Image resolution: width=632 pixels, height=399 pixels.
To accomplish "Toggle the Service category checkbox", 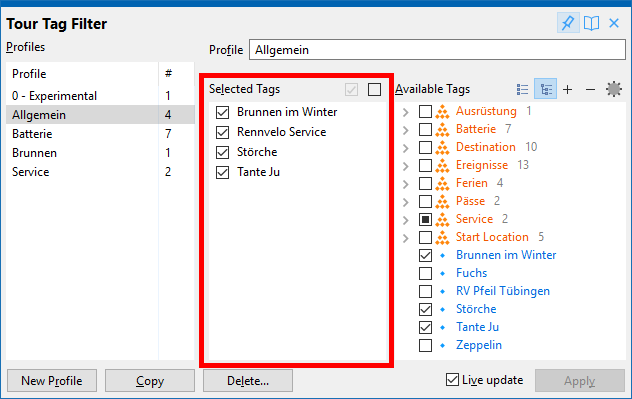I will [425, 220].
